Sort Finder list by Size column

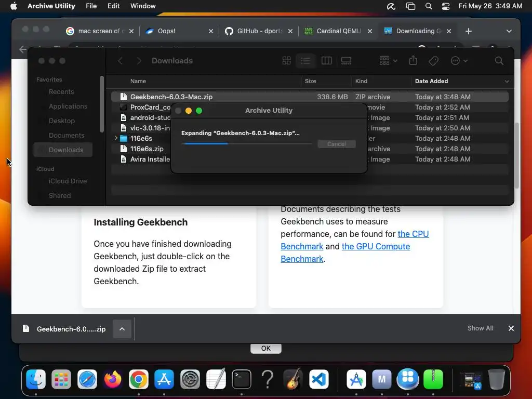[310, 81]
